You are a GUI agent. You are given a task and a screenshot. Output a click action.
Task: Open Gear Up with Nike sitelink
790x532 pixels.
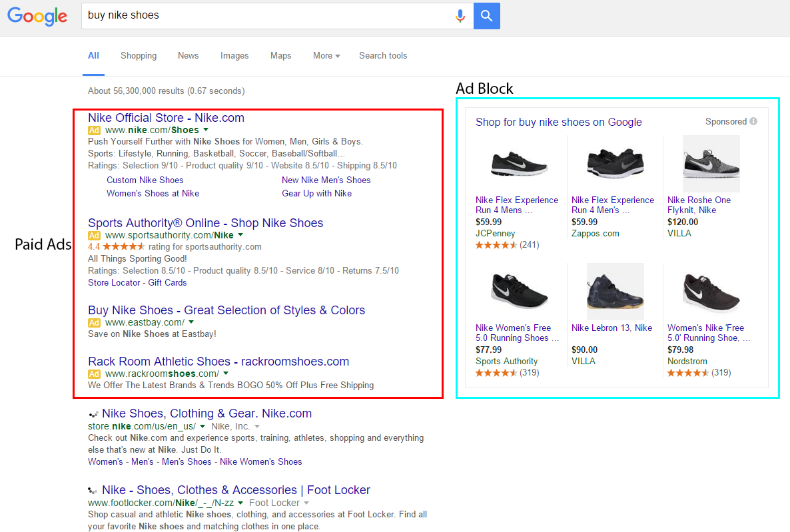tap(317, 194)
